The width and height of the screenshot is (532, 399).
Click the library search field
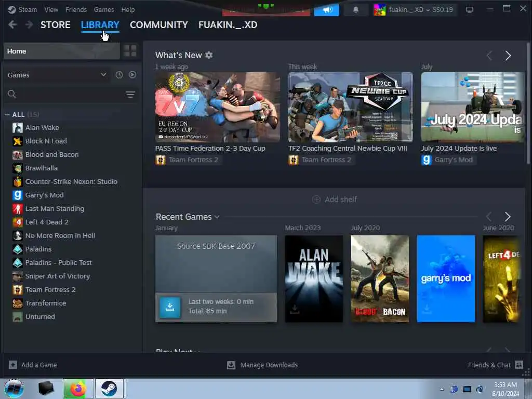[64, 94]
